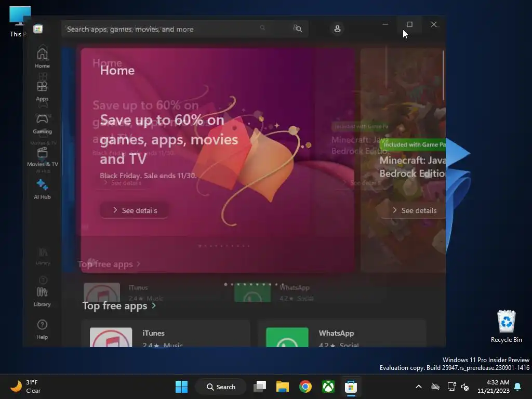Screen dimensions: 532x399
Task: Click See details on Minecraft banner
Action: 414,210
